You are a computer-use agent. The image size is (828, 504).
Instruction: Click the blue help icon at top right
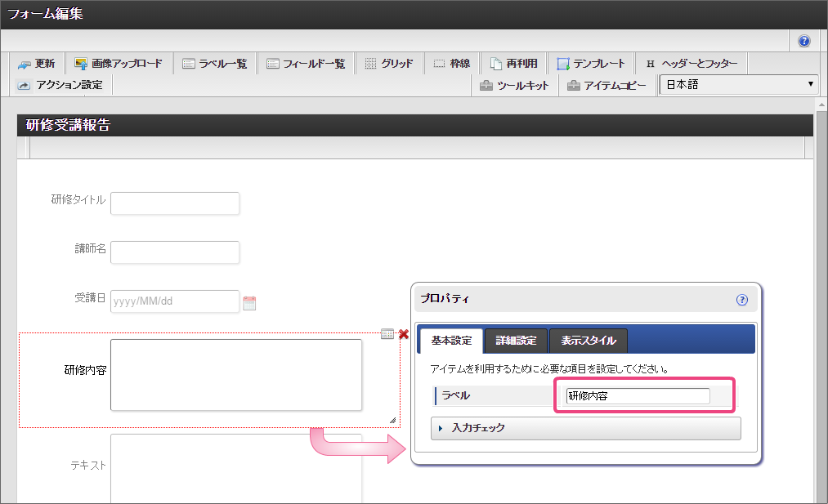point(804,41)
